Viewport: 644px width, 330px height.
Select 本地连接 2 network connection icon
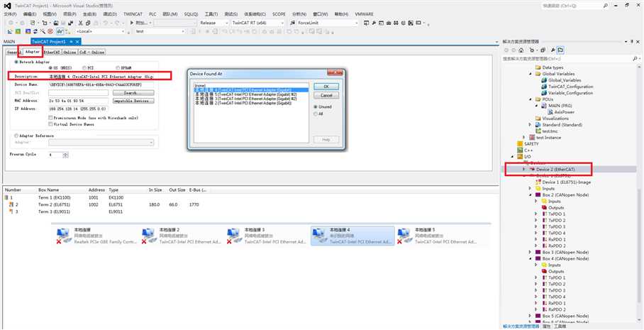148,237
